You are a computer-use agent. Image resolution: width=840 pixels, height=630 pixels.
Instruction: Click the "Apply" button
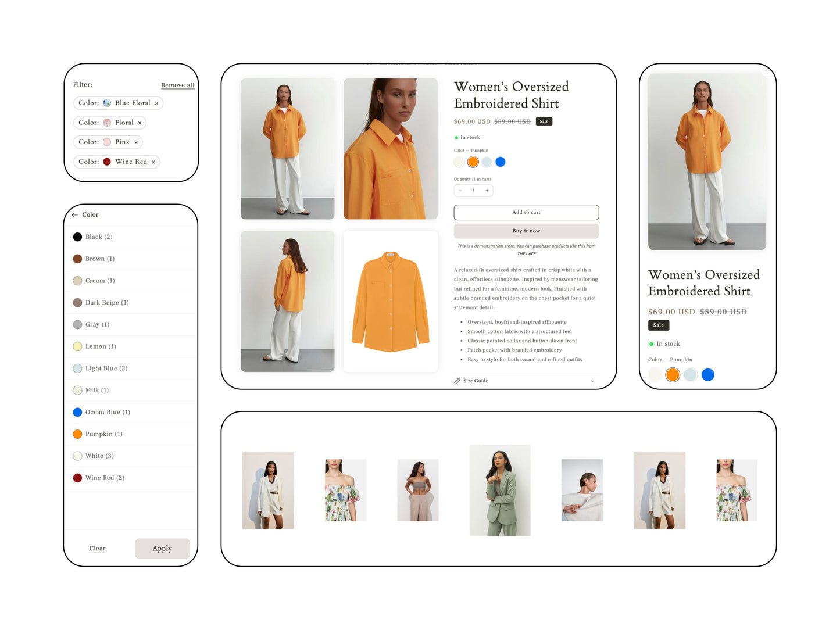pyautogui.click(x=162, y=548)
